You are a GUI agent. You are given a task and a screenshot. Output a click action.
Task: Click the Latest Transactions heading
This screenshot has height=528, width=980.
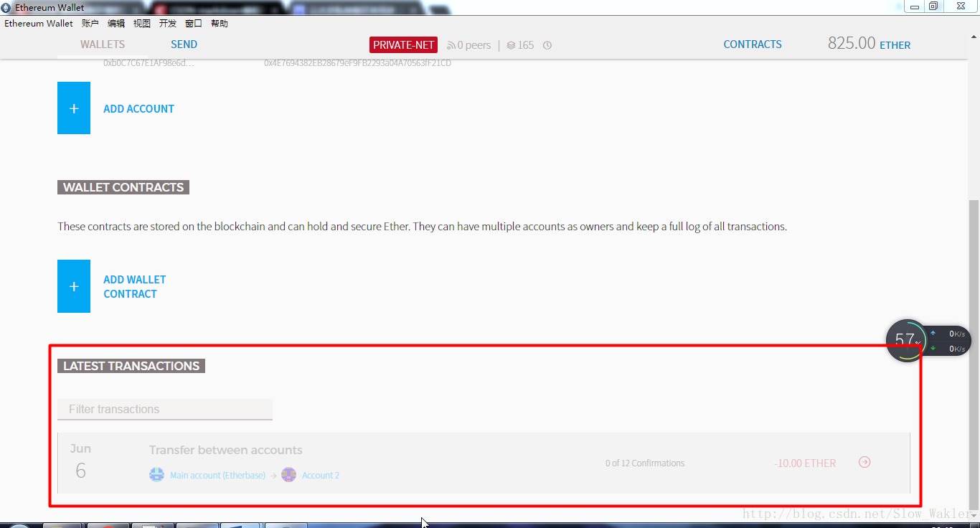(131, 366)
